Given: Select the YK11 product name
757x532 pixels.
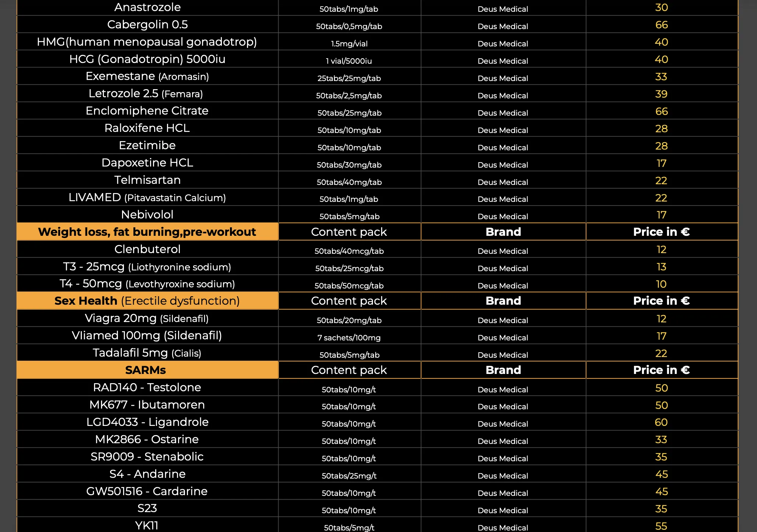Looking at the screenshot, I should coord(147,526).
